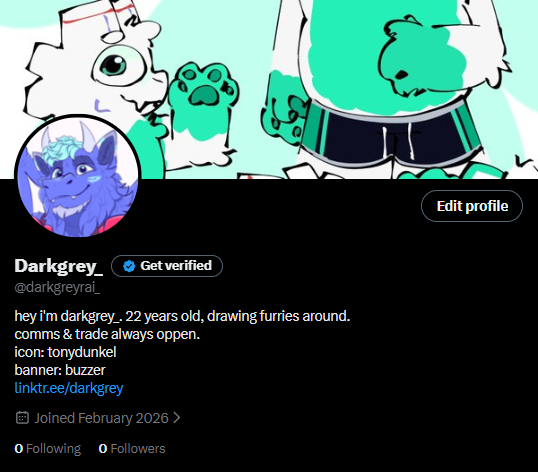Image resolution: width=538 pixels, height=472 pixels.
Task: Open the 0 Followers list
Action: coord(132,449)
